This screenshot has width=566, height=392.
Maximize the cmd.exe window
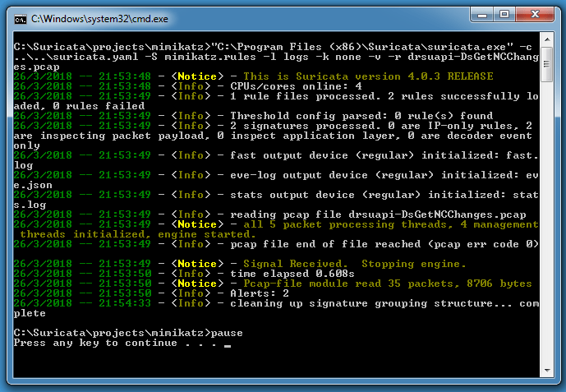coord(504,14)
